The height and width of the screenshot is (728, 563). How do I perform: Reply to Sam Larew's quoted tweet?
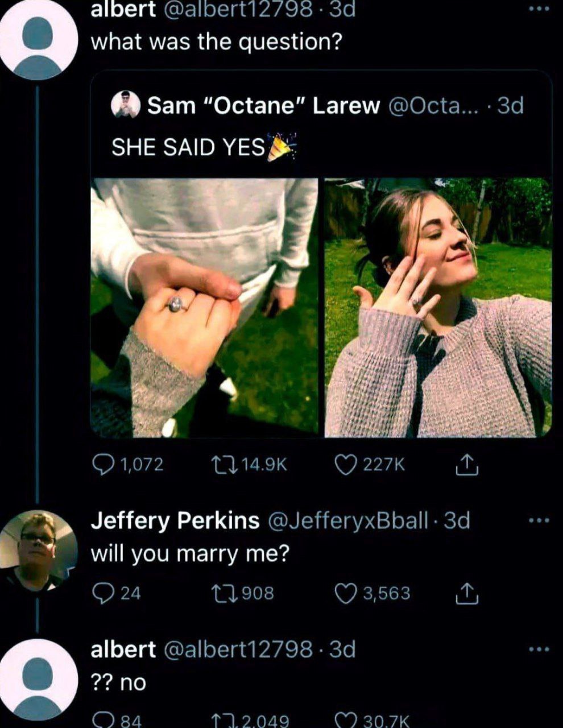point(103,466)
